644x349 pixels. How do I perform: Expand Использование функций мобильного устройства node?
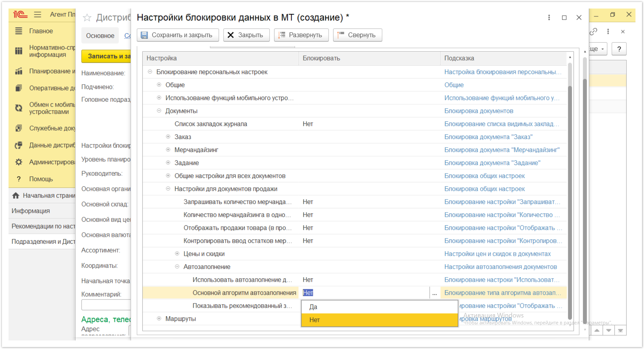pos(159,97)
